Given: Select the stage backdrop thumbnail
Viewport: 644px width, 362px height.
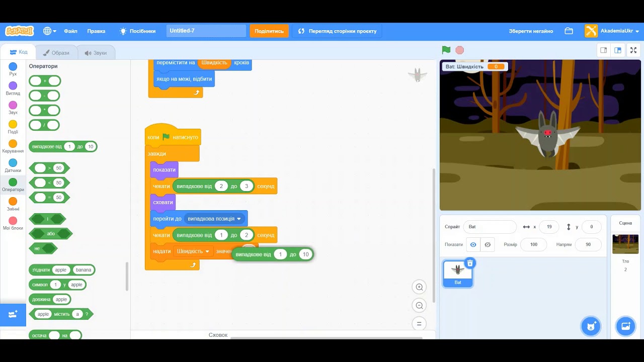Looking at the screenshot, I should [625, 244].
